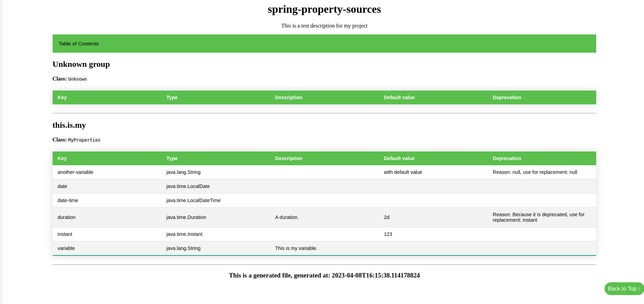Screen dimensions: 644x304
Task: Select the java.time.LocalDateTime type cell
Action: click(216, 200)
